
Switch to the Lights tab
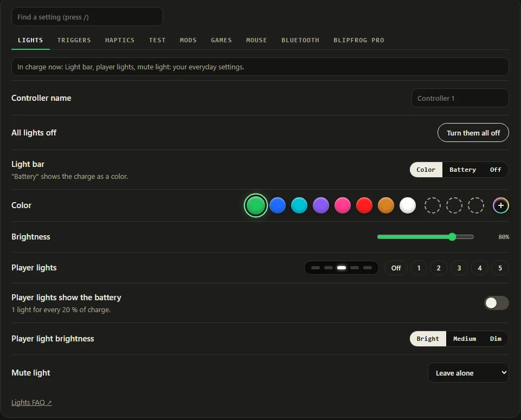click(30, 40)
